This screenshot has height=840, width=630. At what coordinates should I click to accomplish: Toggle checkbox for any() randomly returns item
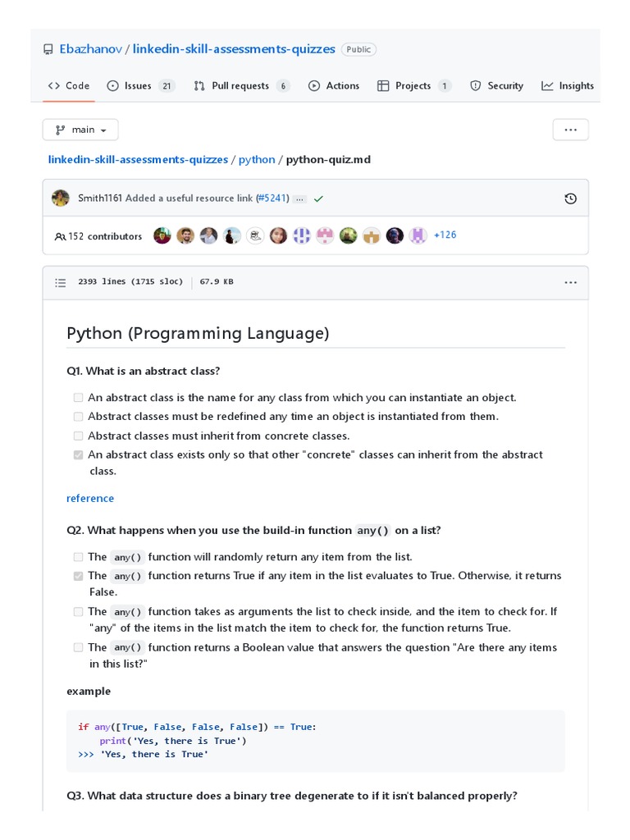pyautogui.click(x=78, y=557)
